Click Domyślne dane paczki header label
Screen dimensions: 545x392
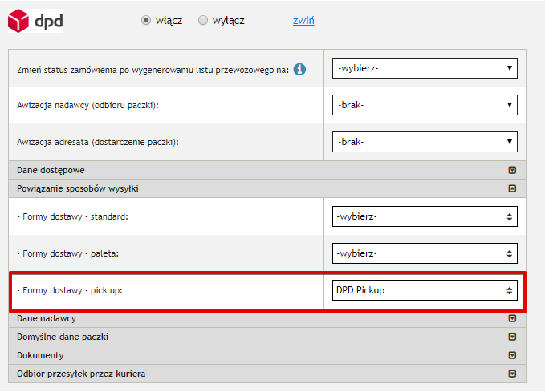[63, 337]
